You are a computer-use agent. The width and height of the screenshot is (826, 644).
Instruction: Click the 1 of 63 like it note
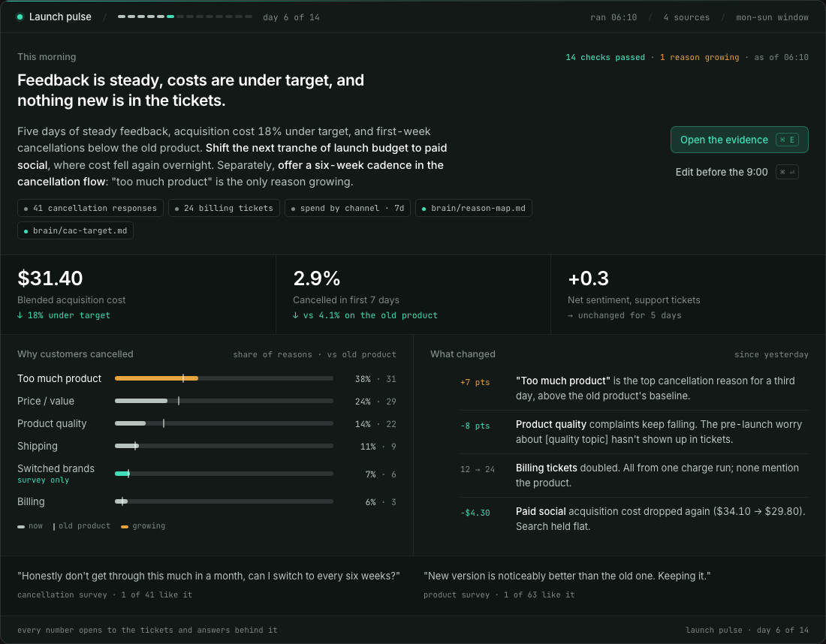click(539, 595)
